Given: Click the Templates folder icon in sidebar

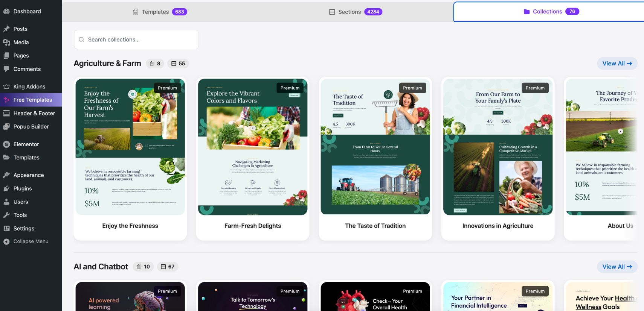Looking at the screenshot, I should tap(6, 157).
